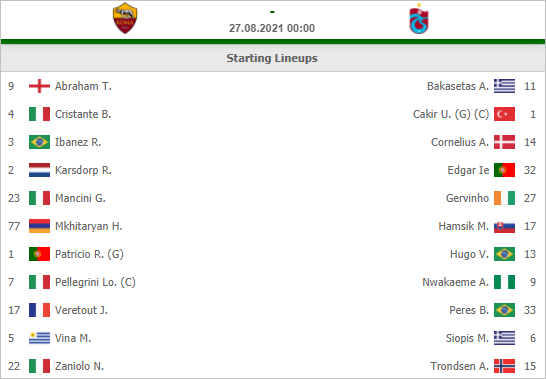Click the Uruguay flag beside Vina M.
The width and height of the screenshot is (546, 379).
pyautogui.click(x=39, y=338)
